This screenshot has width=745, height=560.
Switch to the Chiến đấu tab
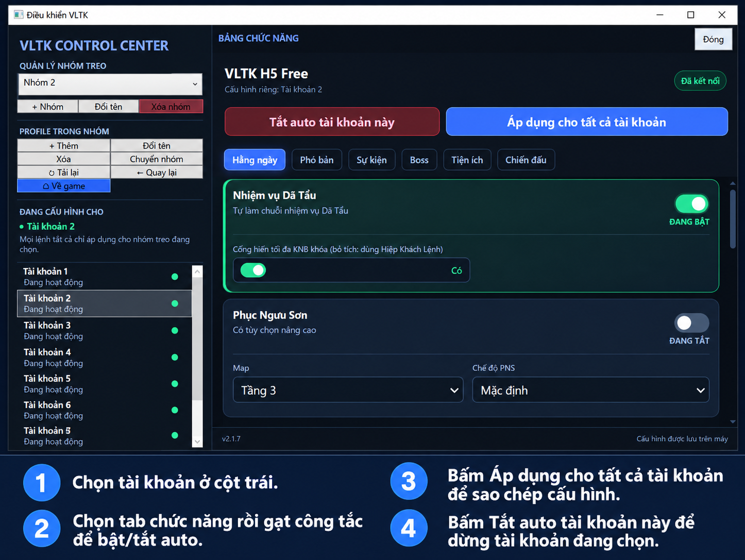pyautogui.click(x=526, y=160)
